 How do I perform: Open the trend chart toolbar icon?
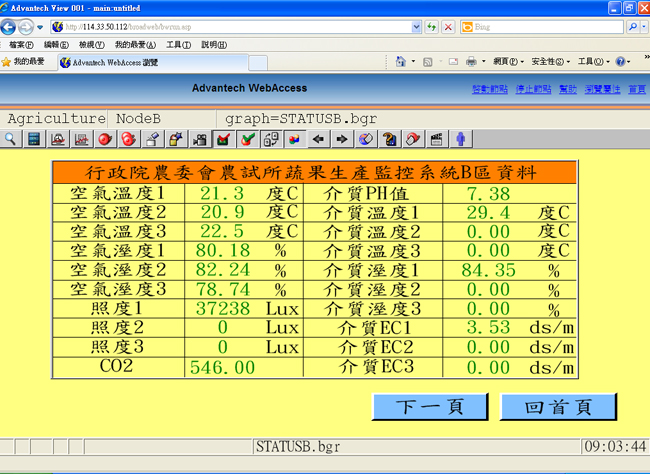(81, 139)
